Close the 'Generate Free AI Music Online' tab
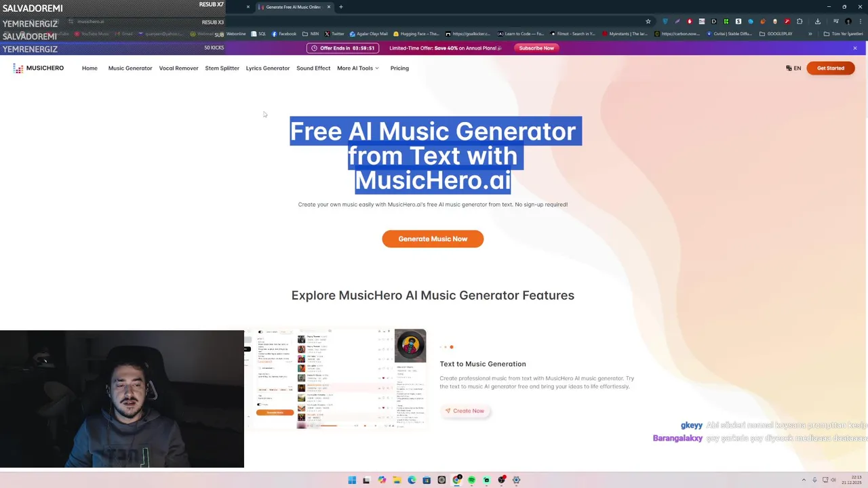This screenshot has width=868, height=488. [x=329, y=7]
